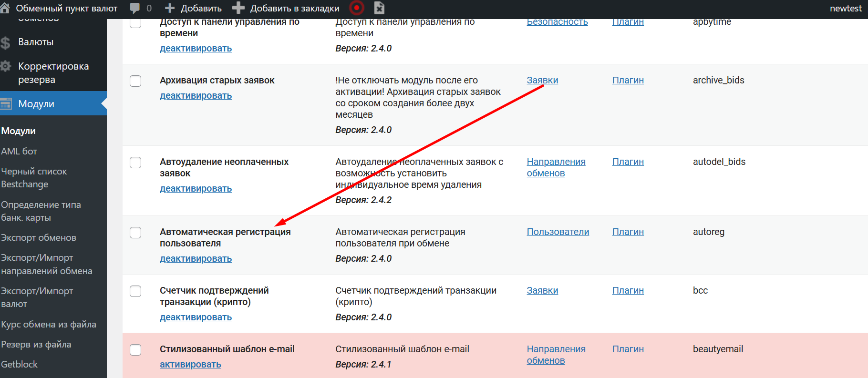The height and width of the screenshot is (378, 868).
Task: Open the Пользователи category link
Action: pyautogui.click(x=558, y=232)
